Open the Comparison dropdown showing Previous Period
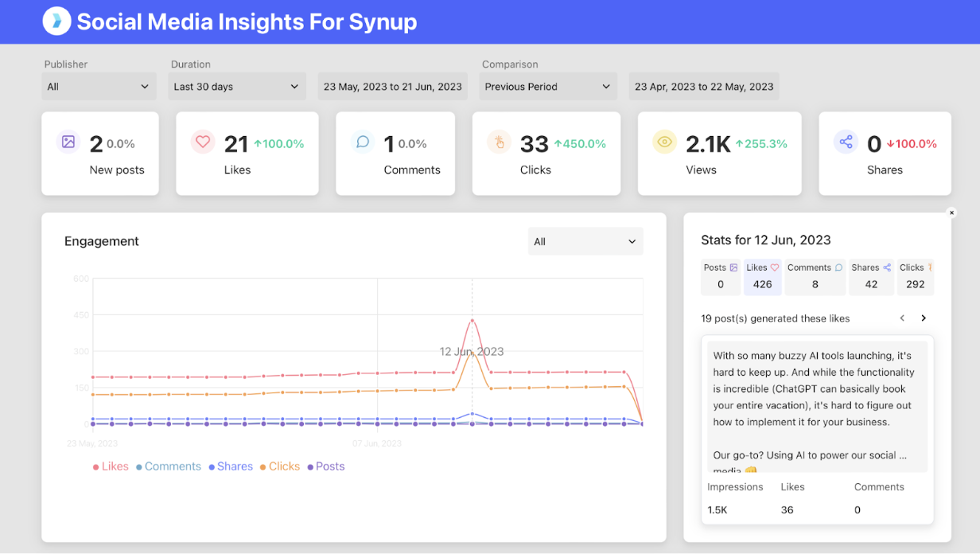 pyautogui.click(x=548, y=87)
